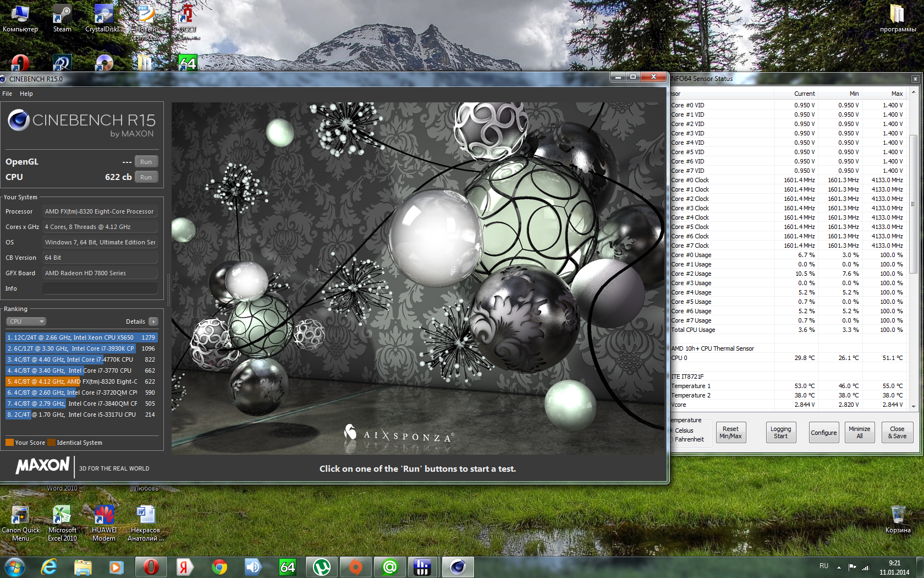Select the Intel Core i7-3930K ranking row

[x=81, y=348]
